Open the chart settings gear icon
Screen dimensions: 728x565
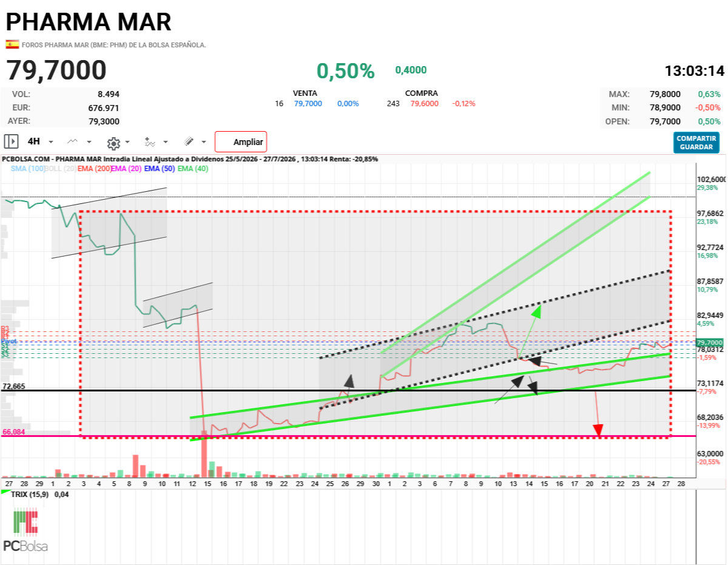[x=113, y=143]
